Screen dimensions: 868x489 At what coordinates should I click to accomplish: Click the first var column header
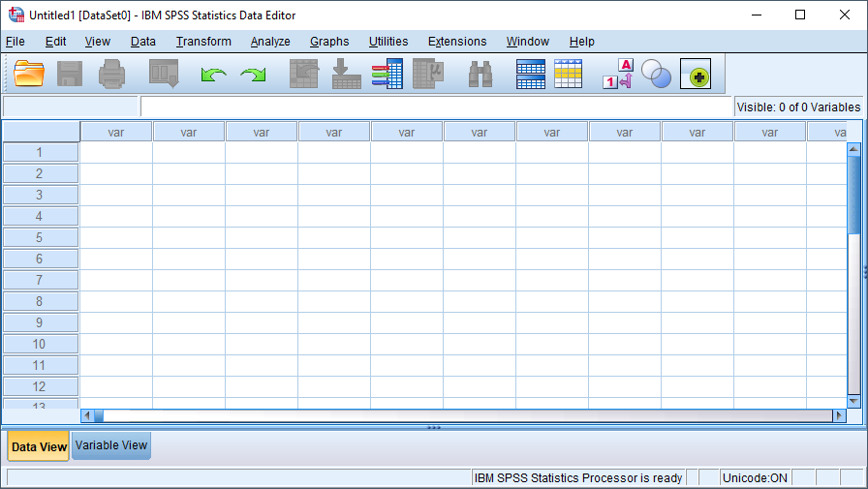pos(116,133)
